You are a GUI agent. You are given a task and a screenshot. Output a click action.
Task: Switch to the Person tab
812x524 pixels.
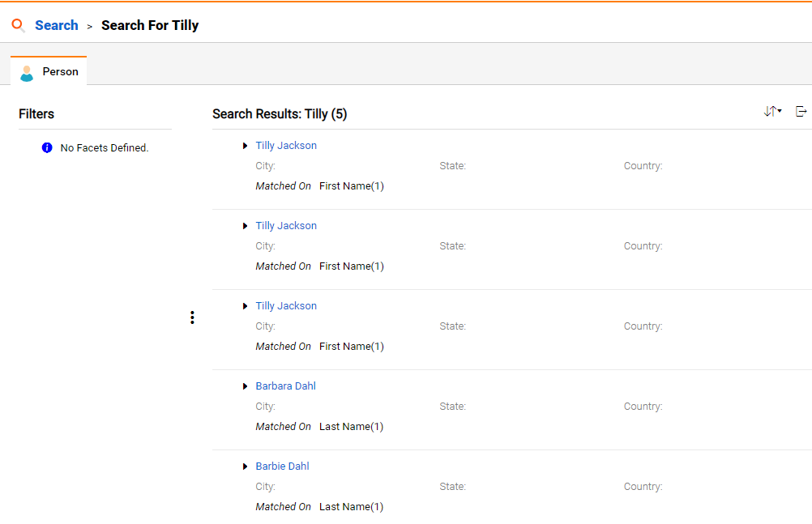click(x=49, y=71)
